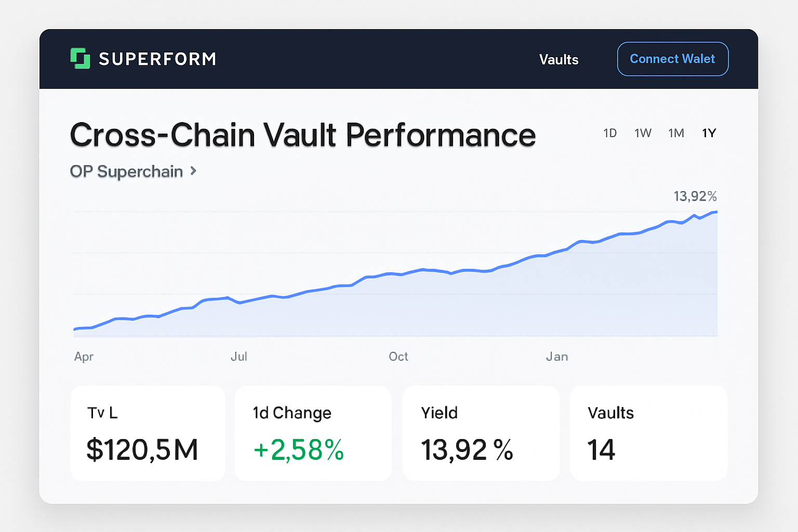Select the green square mark in the header

click(x=80, y=59)
